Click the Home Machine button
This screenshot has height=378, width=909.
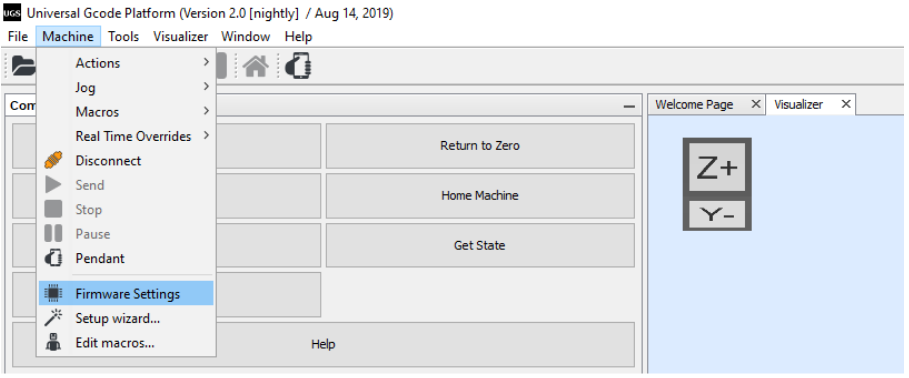480,195
